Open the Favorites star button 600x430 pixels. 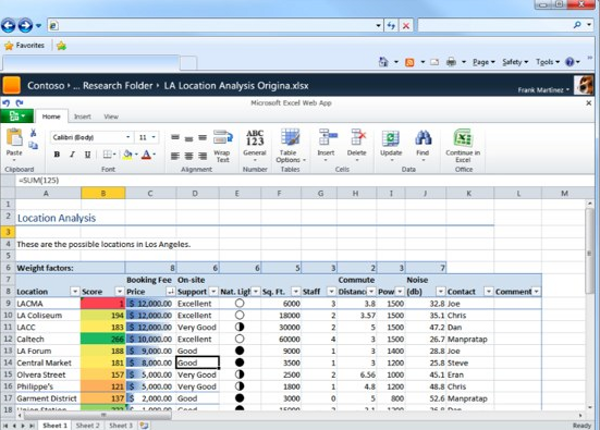pos(24,46)
